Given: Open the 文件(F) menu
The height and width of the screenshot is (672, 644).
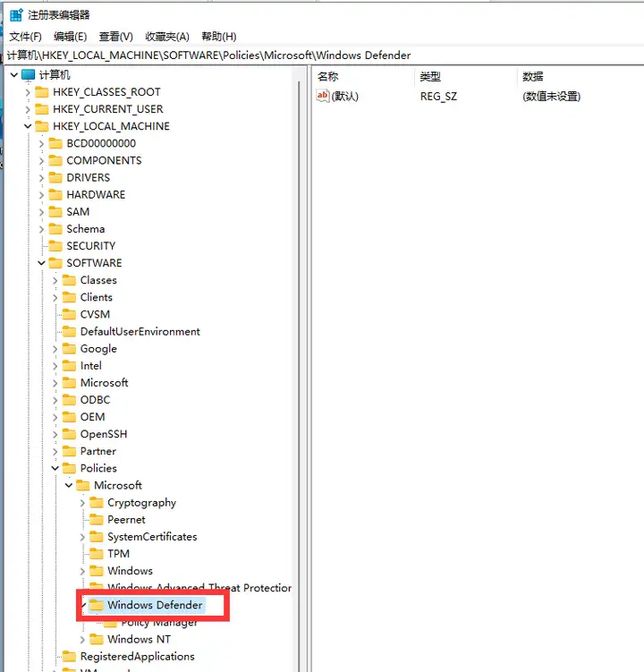Looking at the screenshot, I should [x=25, y=37].
